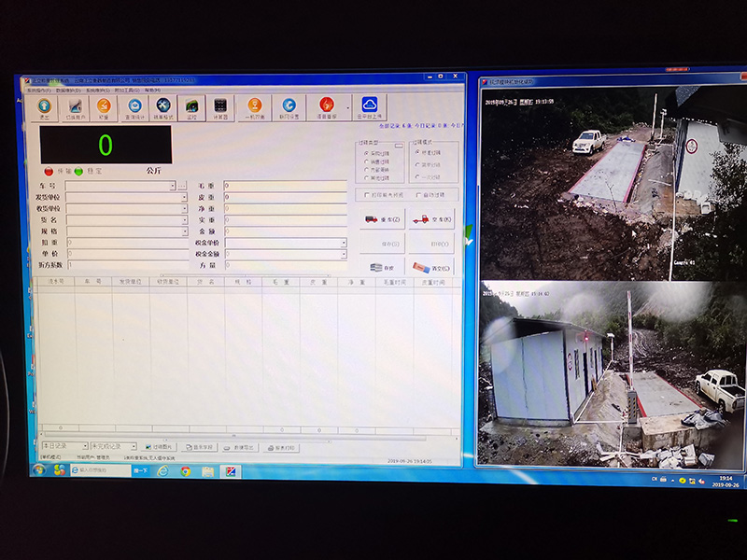Click the 退出 exit toolbar icon
This screenshot has width=747, height=560.
coord(44,107)
